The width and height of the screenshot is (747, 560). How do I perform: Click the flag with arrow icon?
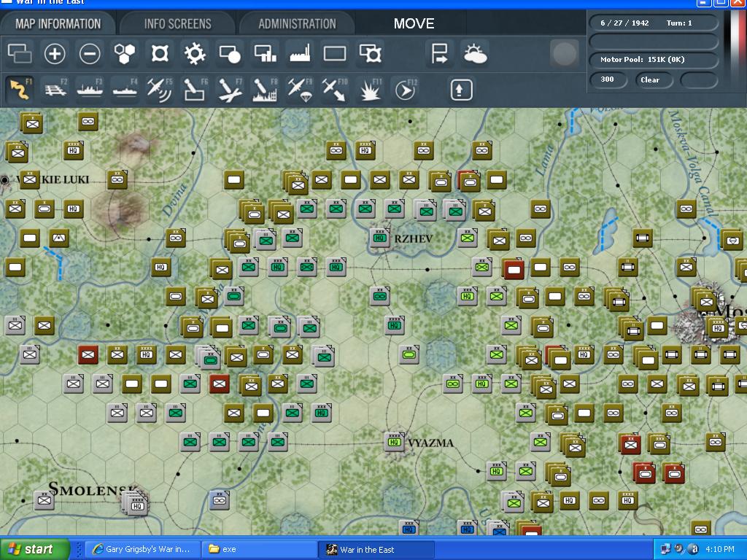438,53
